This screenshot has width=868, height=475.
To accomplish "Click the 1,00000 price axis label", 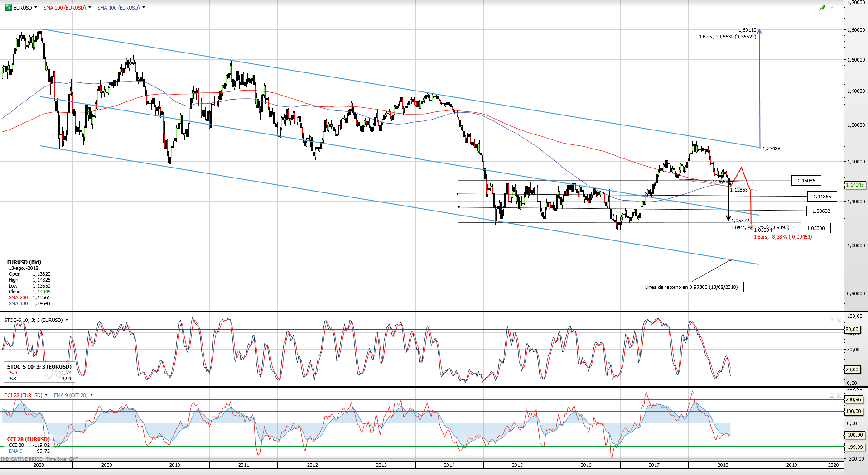I will click(856, 245).
